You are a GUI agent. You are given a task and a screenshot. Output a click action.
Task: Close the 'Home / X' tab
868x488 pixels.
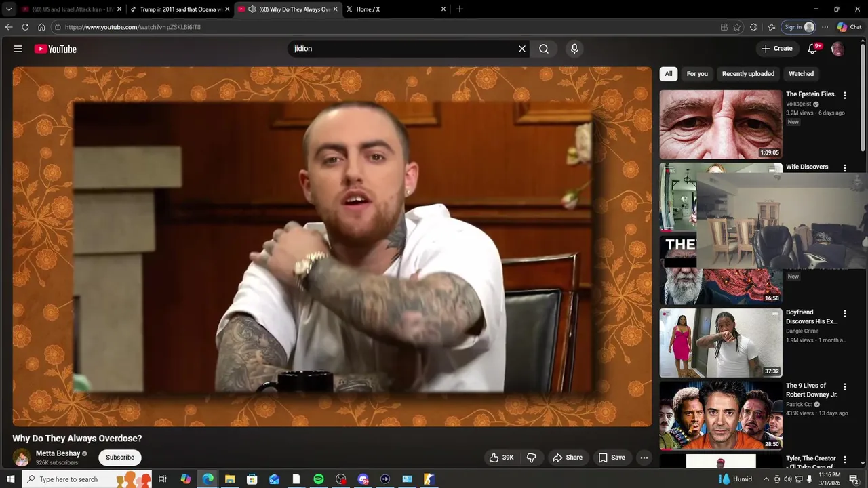443,9
